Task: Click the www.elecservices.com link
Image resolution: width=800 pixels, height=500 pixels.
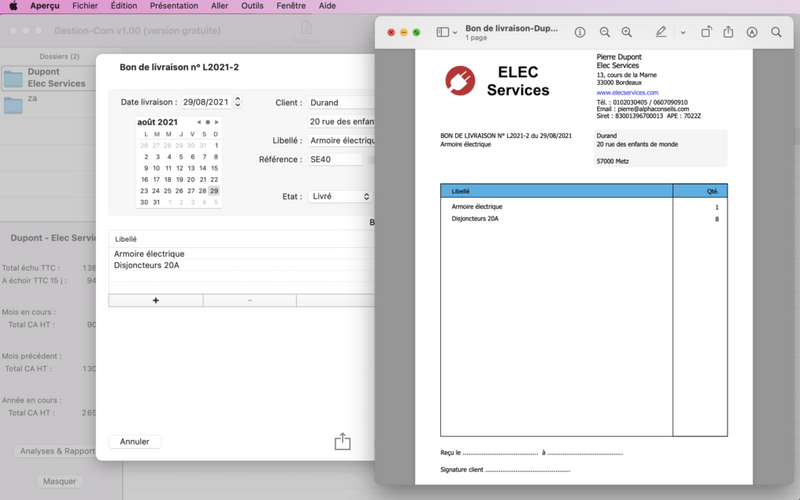Action: 627,92
